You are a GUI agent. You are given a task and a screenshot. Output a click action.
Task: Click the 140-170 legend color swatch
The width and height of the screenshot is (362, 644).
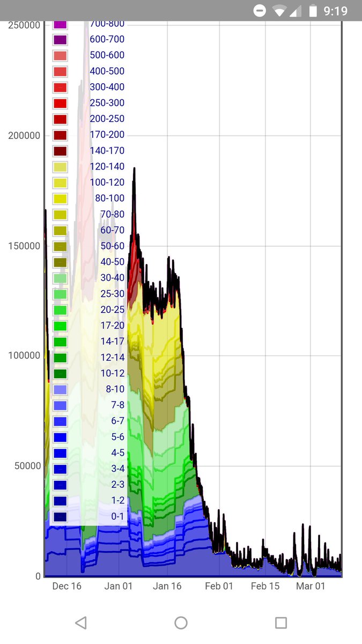60,151
